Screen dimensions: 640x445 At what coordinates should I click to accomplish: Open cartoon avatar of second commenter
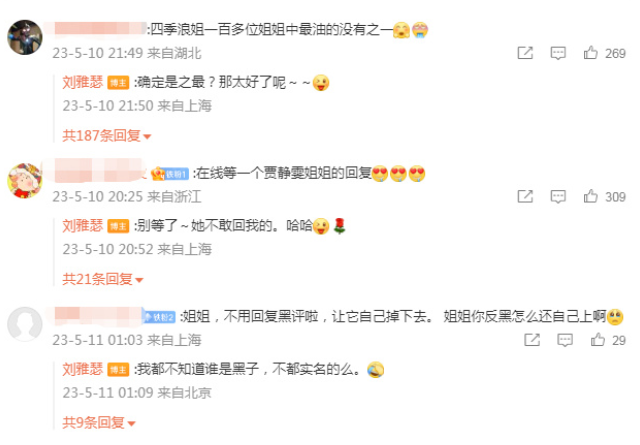pos(25,180)
